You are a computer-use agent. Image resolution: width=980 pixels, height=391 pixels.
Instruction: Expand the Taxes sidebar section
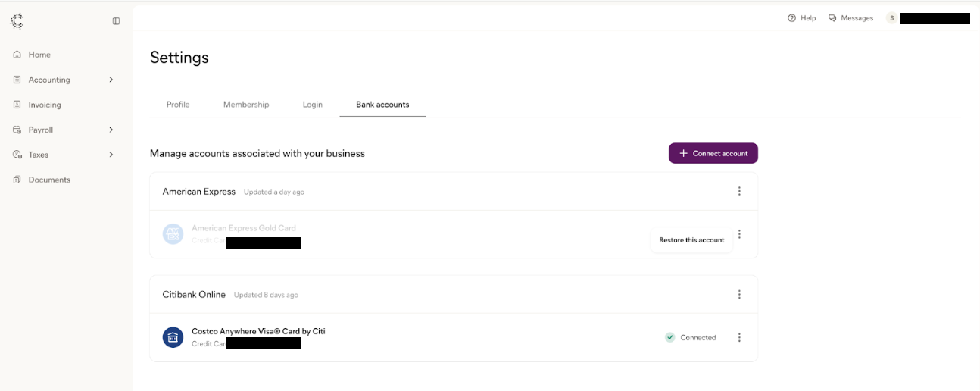(111, 155)
